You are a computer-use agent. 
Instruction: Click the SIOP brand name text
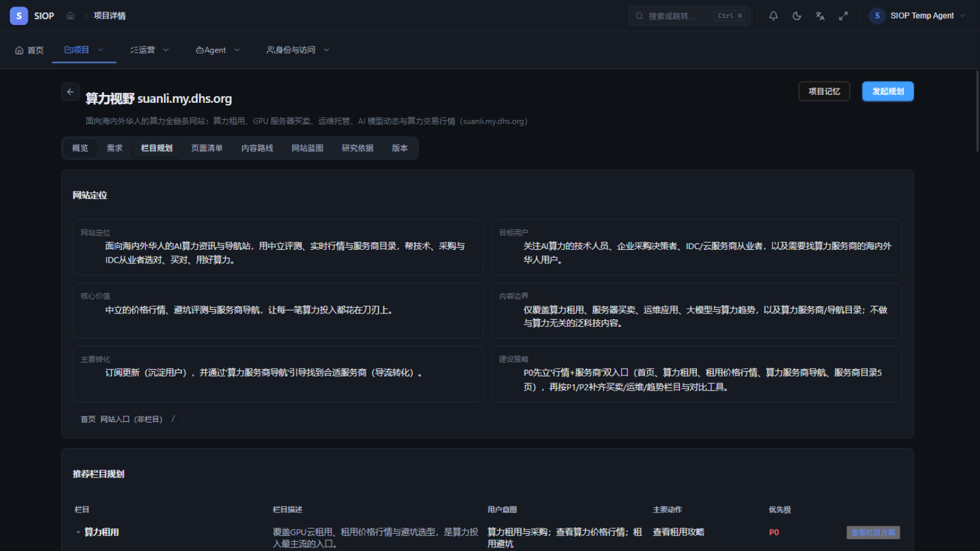[x=44, y=16]
